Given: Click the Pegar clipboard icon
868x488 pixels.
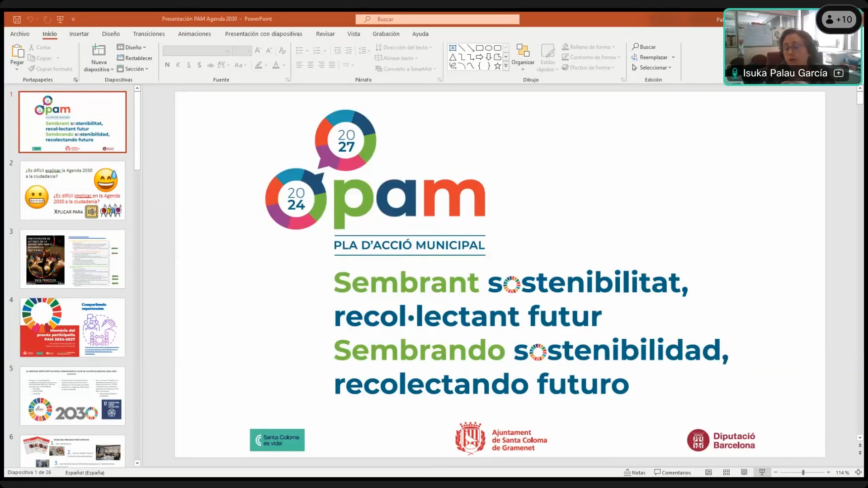Looking at the screenshot, I should point(17,51).
